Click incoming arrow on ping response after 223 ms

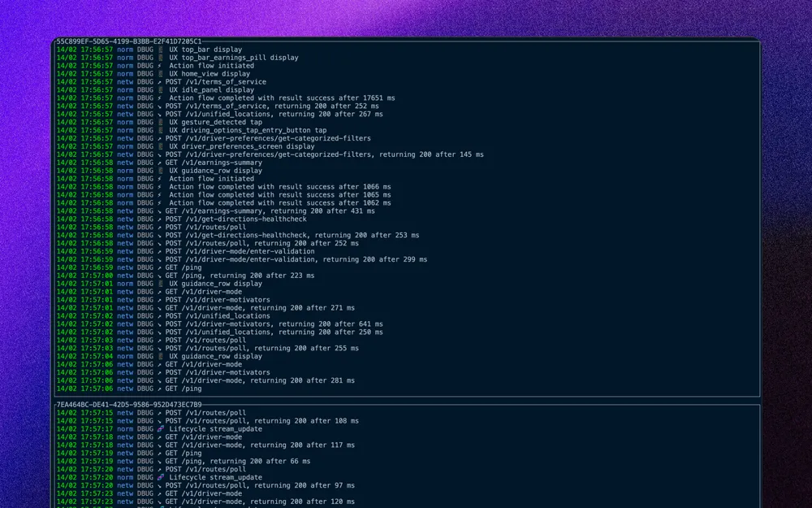(x=160, y=276)
